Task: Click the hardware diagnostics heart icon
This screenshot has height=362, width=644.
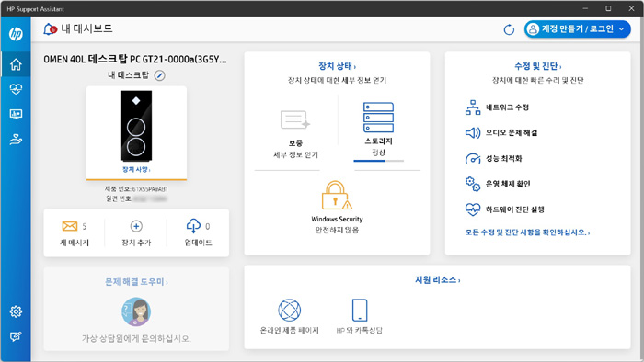Action: (x=473, y=209)
